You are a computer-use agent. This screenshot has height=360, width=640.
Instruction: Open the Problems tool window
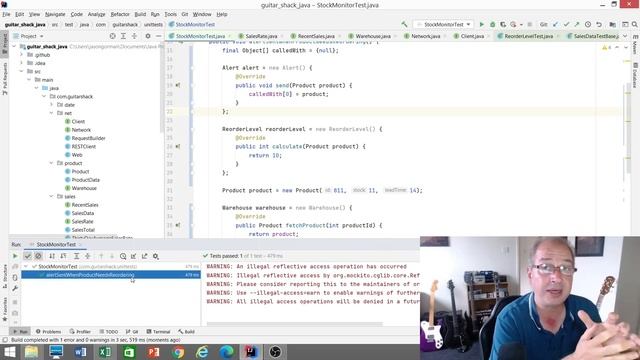(48, 332)
